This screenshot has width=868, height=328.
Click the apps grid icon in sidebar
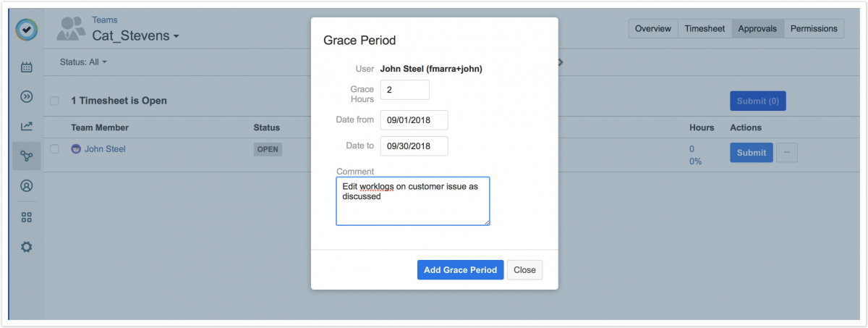tap(27, 217)
